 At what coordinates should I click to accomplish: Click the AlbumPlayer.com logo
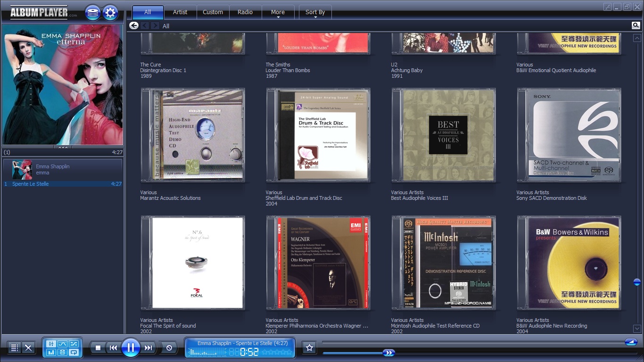point(42,12)
